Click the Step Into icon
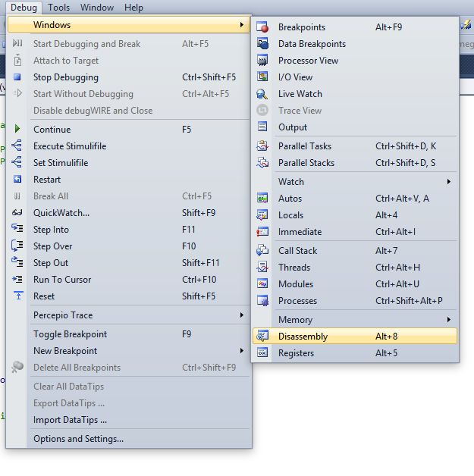The width and height of the screenshot is (474, 476). pos(17,228)
